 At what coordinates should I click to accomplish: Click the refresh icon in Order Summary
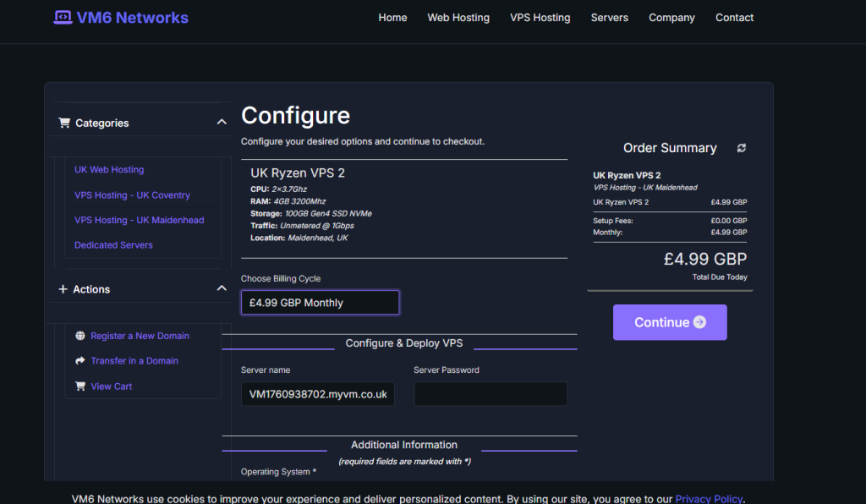[x=742, y=148]
